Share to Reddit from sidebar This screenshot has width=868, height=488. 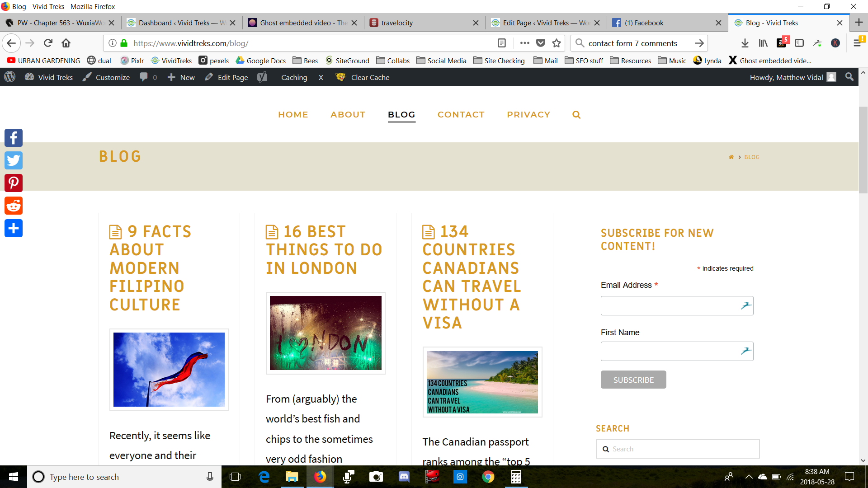click(14, 206)
